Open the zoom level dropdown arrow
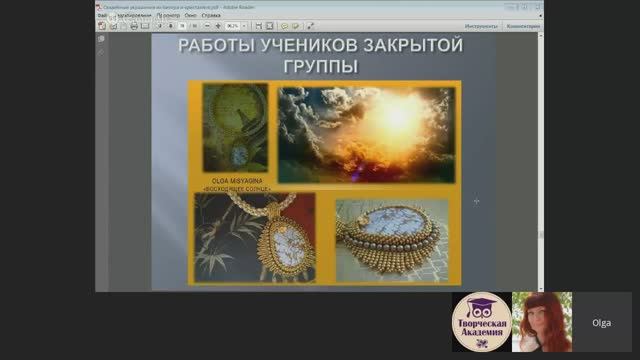The width and height of the screenshot is (640, 360). [x=244, y=26]
